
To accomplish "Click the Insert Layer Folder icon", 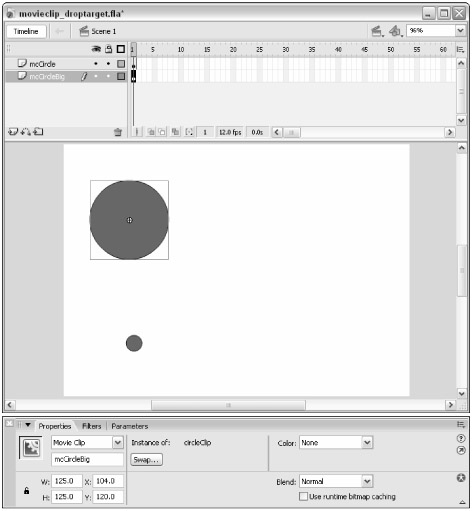I will pos(39,132).
